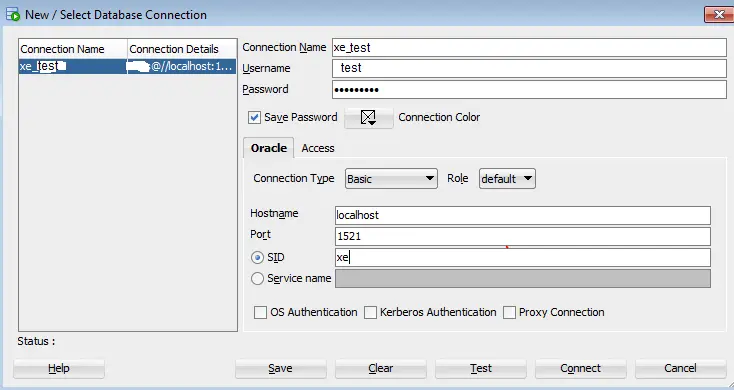The height and width of the screenshot is (390, 734).
Task: Click the Connect button
Action: [x=580, y=368]
